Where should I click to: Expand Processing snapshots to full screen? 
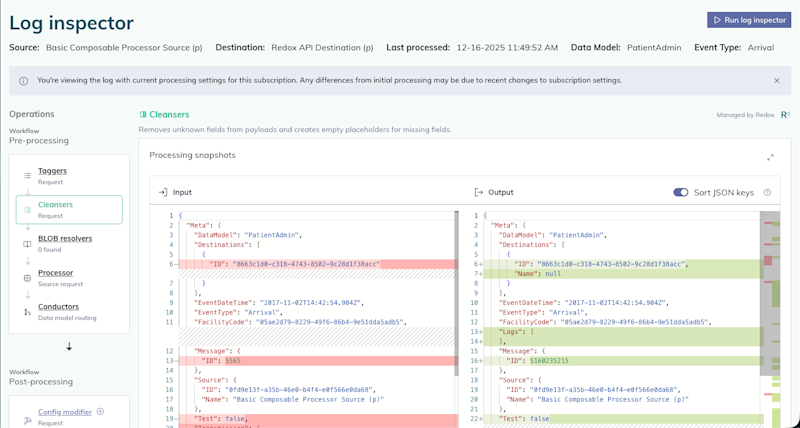[x=770, y=158]
